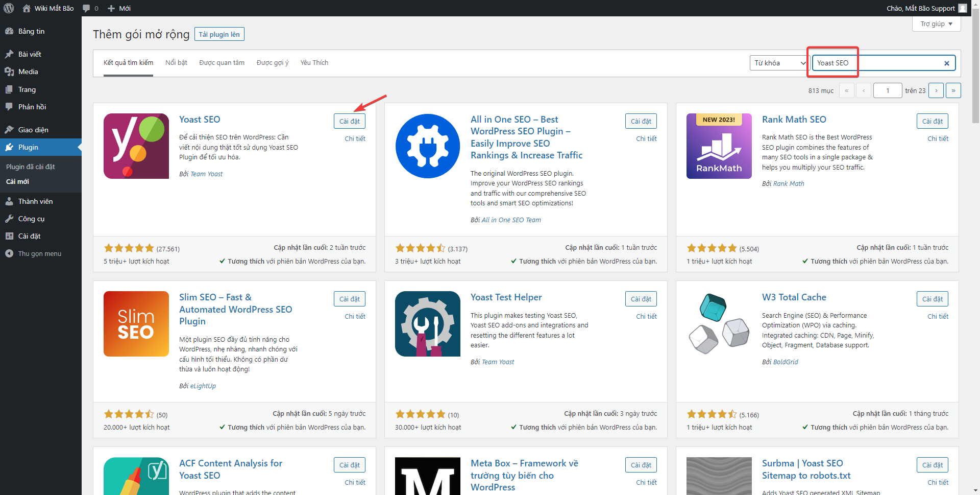The height and width of the screenshot is (495, 980).
Task: Open Trang pages menu
Action: pos(41,89)
